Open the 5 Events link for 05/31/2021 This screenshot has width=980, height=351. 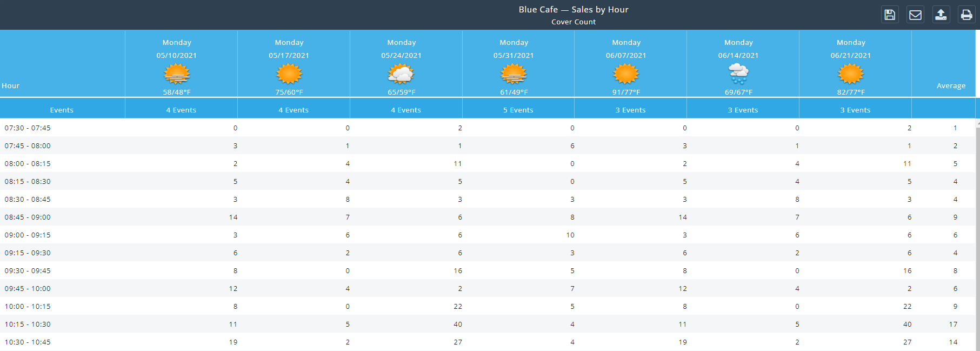coord(518,110)
